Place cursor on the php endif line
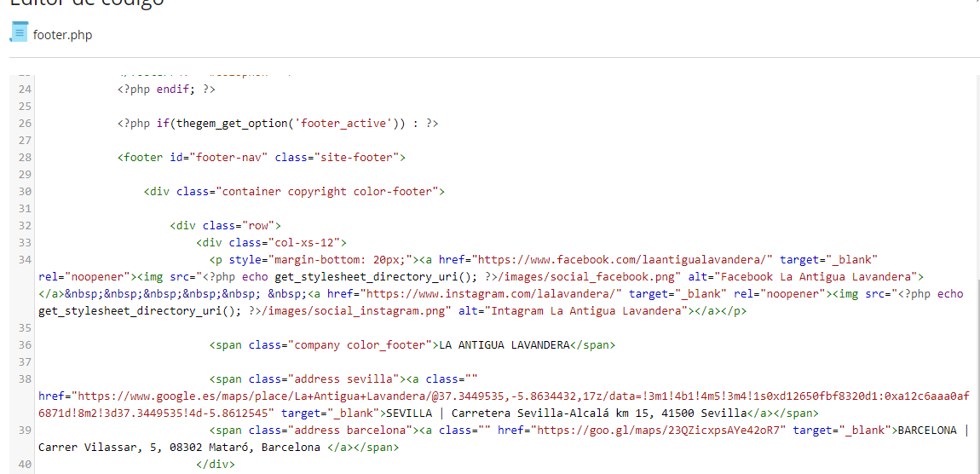Image resolution: width=980 pixels, height=474 pixels. (166, 90)
